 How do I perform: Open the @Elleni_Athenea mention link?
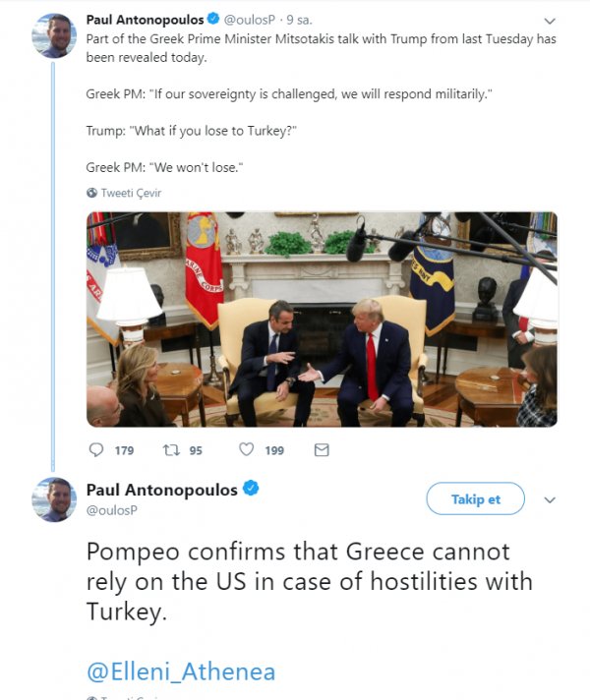click(181, 671)
